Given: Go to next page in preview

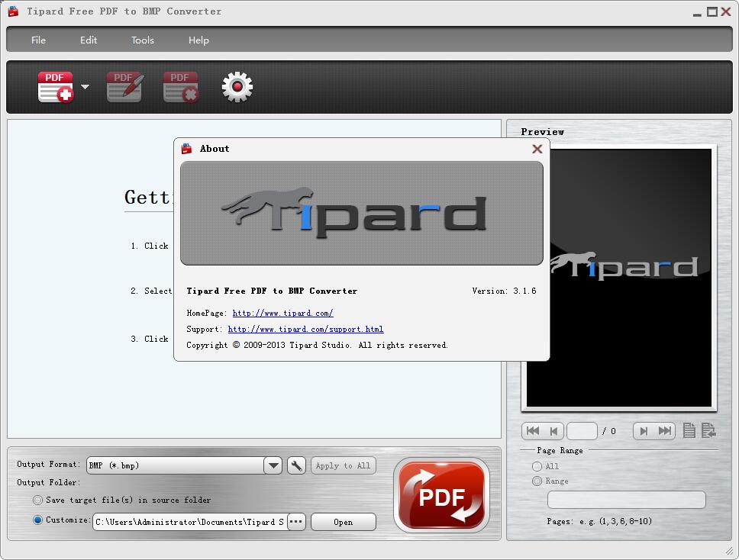Looking at the screenshot, I should (x=644, y=431).
